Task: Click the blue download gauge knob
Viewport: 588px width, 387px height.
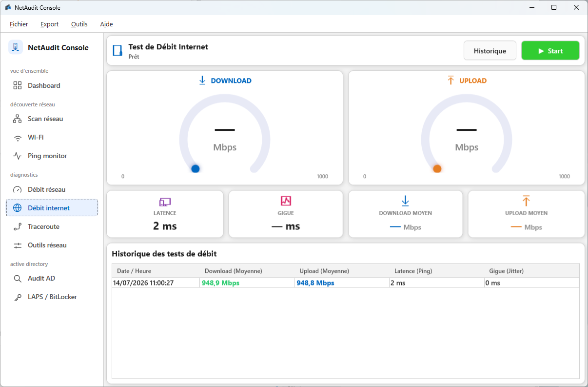Action: 196,169
